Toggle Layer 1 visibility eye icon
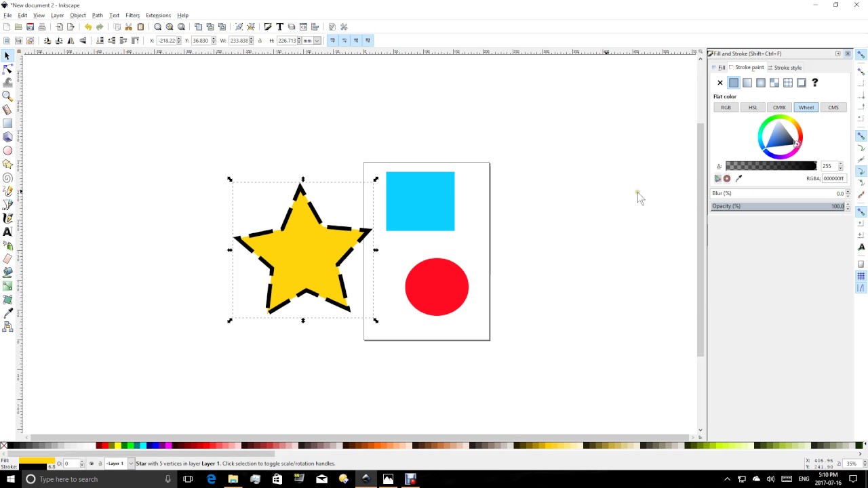 pos(92,464)
